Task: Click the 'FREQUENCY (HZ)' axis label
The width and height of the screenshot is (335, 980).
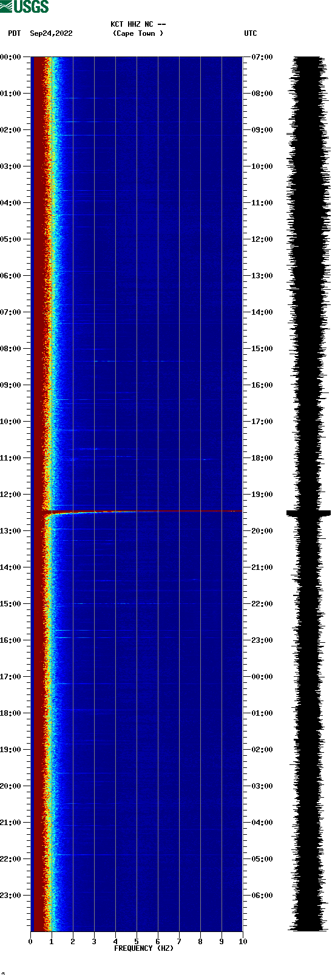Action: [144, 948]
